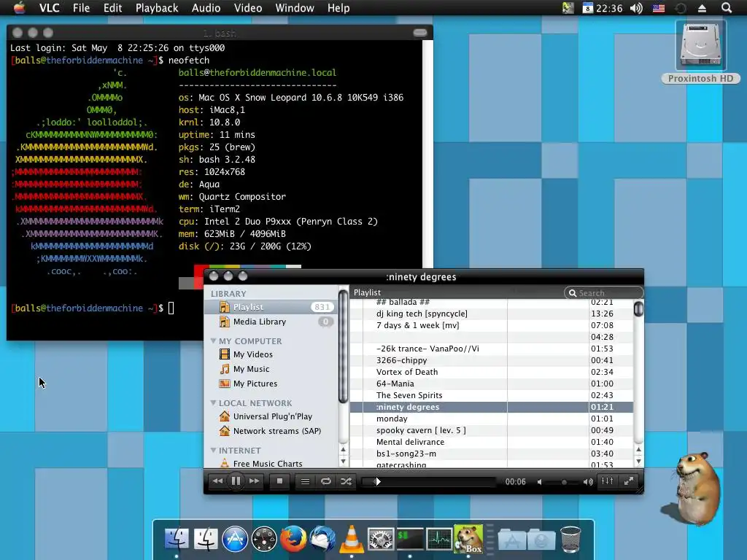The height and width of the screenshot is (560, 747).
Task: Click the playlist scroll-down arrow
Action: pos(638,462)
